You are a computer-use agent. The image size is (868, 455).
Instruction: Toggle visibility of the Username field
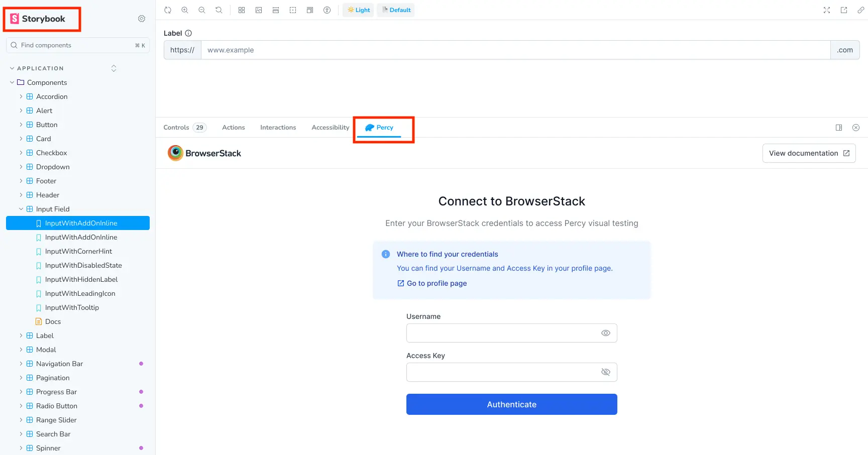pyautogui.click(x=605, y=333)
